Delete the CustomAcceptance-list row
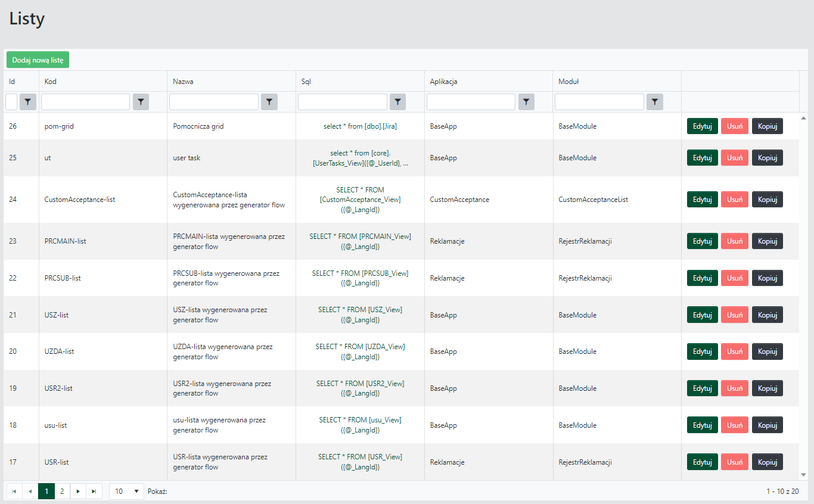This screenshot has width=814, height=504. [734, 200]
